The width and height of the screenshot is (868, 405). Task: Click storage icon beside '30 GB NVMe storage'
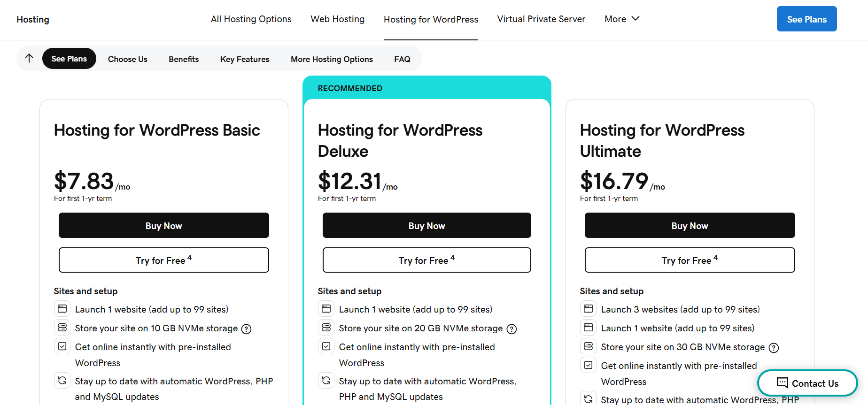point(589,346)
